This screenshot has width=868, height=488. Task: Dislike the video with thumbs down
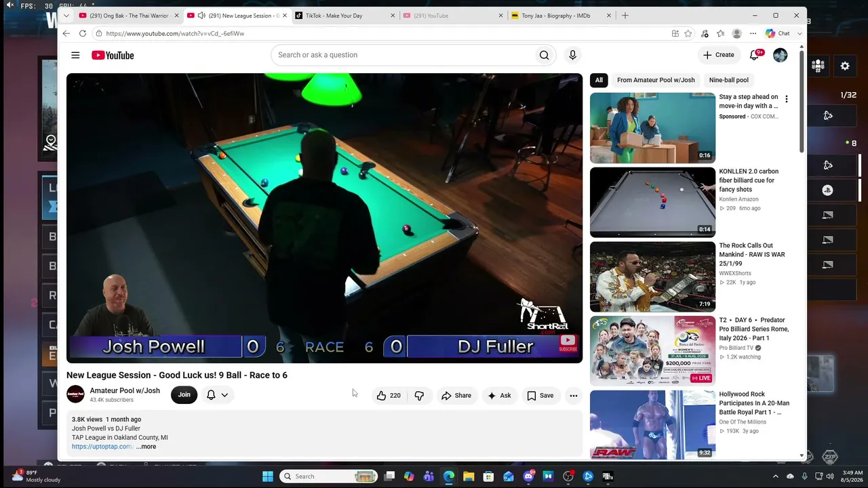tap(419, 395)
